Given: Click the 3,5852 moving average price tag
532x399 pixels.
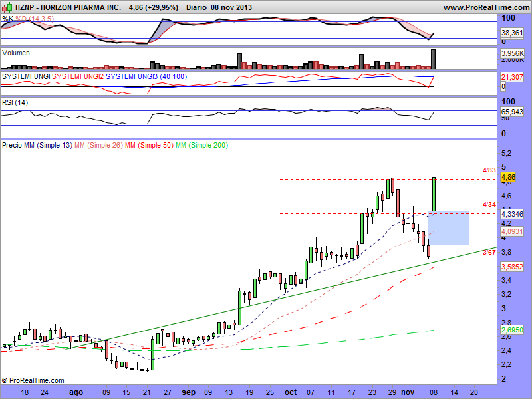Looking at the screenshot, I should [512, 267].
